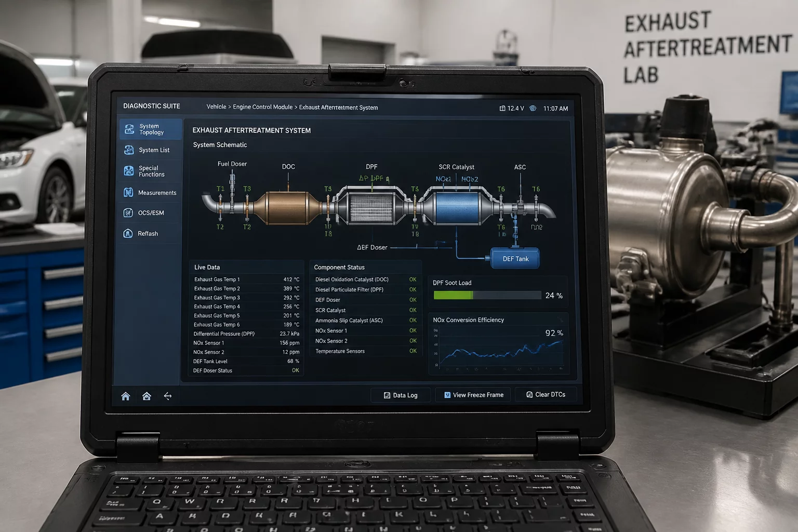The width and height of the screenshot is (798, 532).
Task: Open Measurements using its sidebar icon
Action: pos(128,193)
